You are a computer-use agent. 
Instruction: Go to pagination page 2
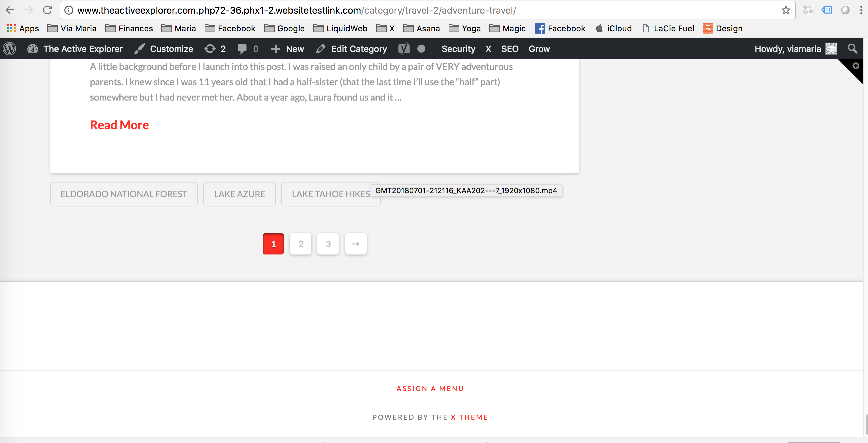click(x=301, y=244)
